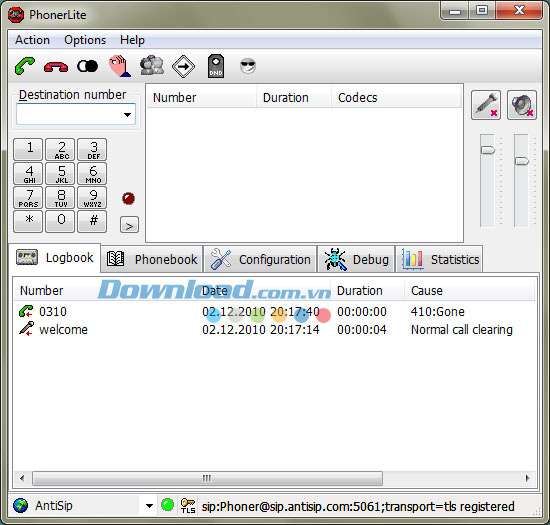This screenshot has width=550, height=525.
Task: Click the TLS key icon in status bar
Action: [x=188, y=505]
